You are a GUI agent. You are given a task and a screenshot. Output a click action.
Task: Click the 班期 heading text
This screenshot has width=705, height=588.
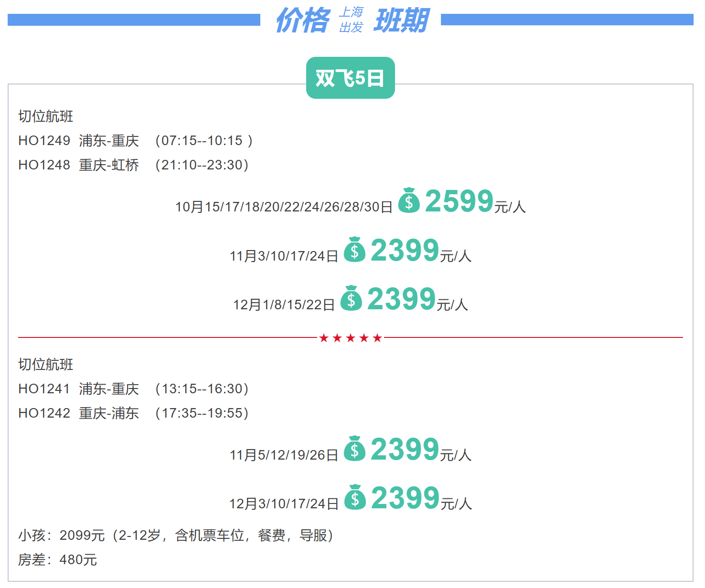click(401, 21)
